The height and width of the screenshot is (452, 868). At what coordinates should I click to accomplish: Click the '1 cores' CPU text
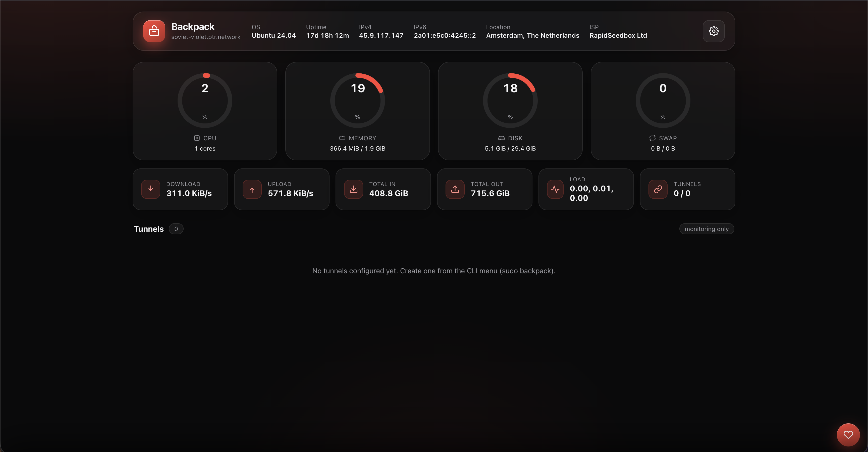click(205, 148)
